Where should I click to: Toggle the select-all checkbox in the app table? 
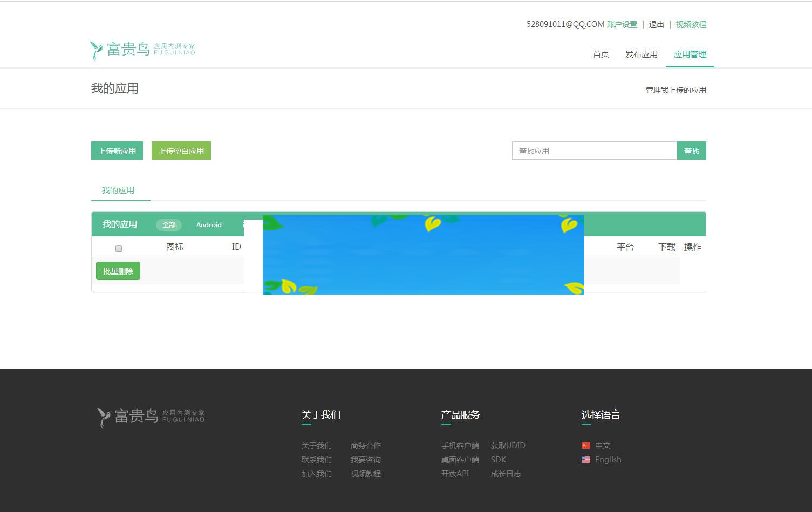pos(118,248)
